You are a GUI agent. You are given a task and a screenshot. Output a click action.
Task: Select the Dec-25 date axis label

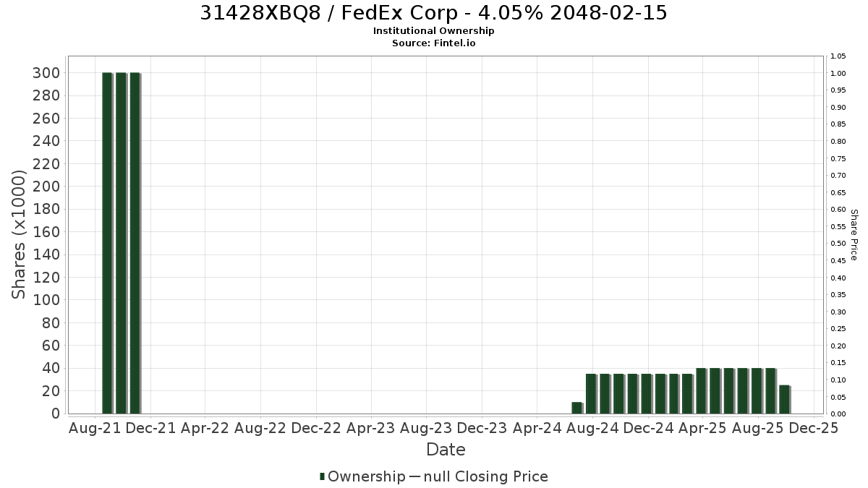[814, 428]
